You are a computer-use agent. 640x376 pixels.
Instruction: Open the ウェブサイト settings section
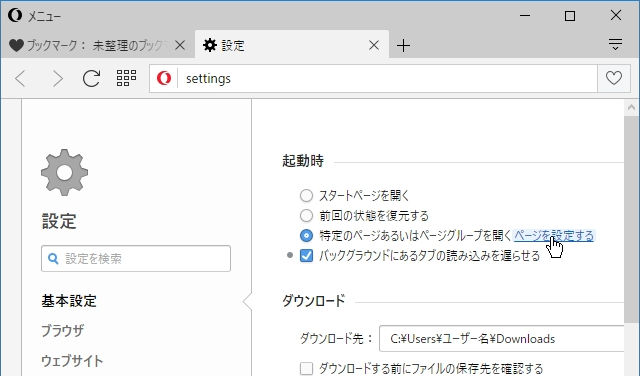pyautogui.click(x=72, y=360)
